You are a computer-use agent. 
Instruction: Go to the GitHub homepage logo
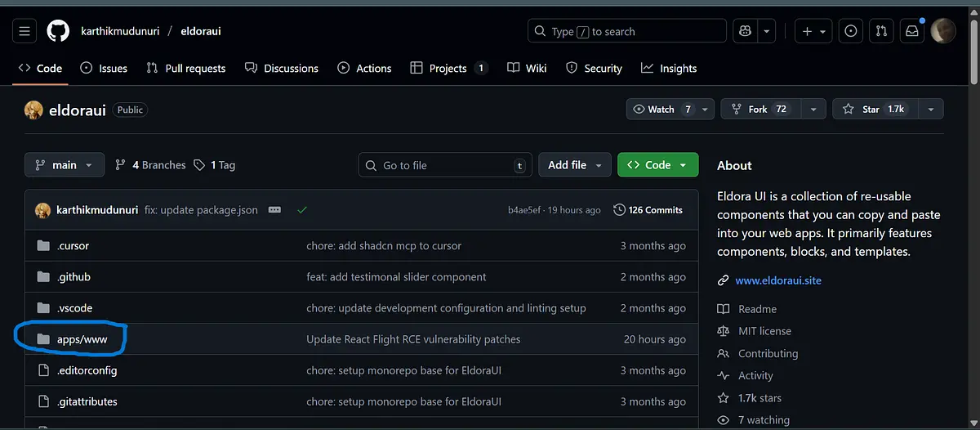point(58,31)
